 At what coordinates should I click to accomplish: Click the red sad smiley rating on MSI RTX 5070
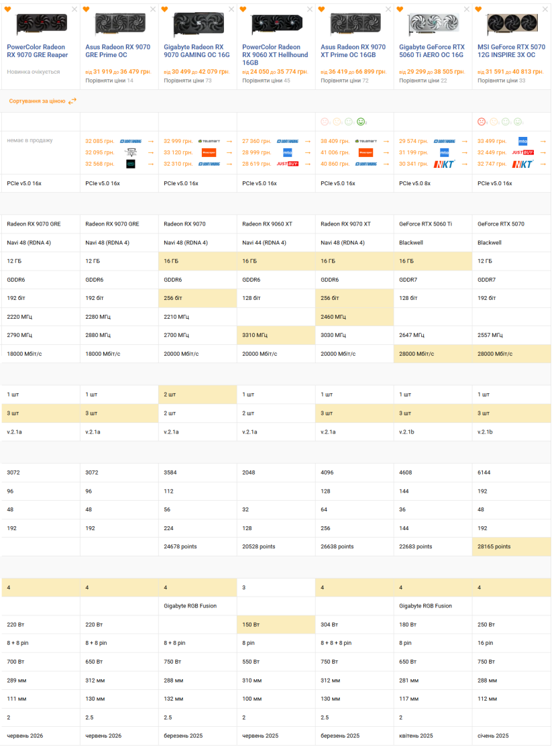pos(482,121)
